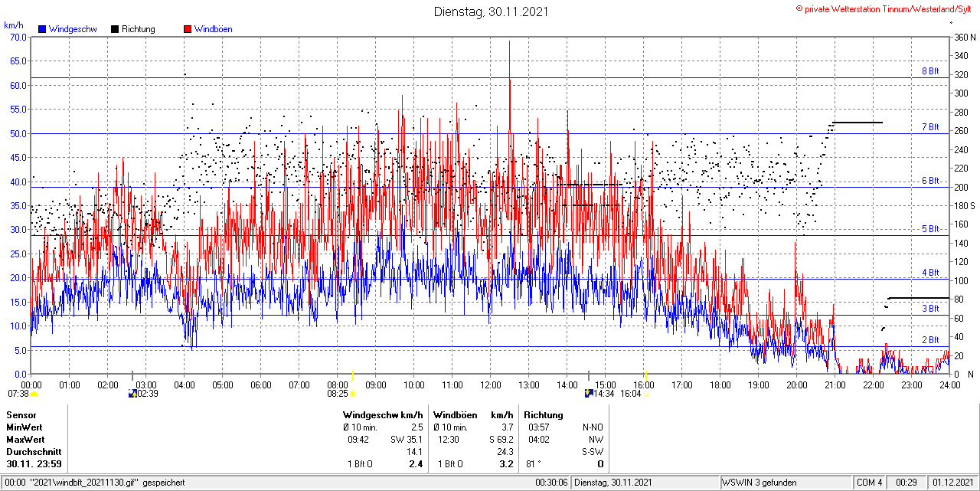Click the km/h axis unit label
The image size is (980, 491).
tap(14, 25)
